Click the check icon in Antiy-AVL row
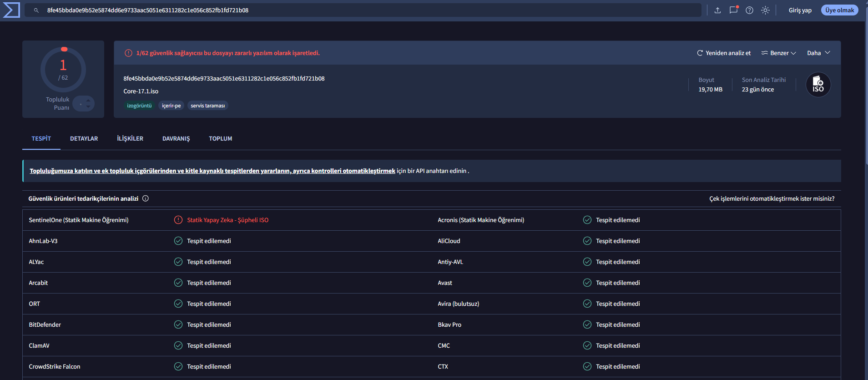 (x=587, y=262)
